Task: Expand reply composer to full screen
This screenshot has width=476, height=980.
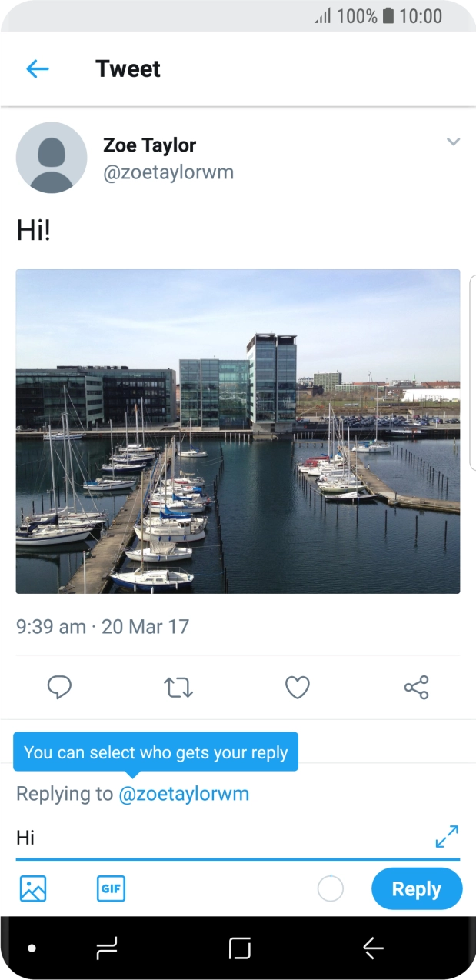Action: click(446, 836)
